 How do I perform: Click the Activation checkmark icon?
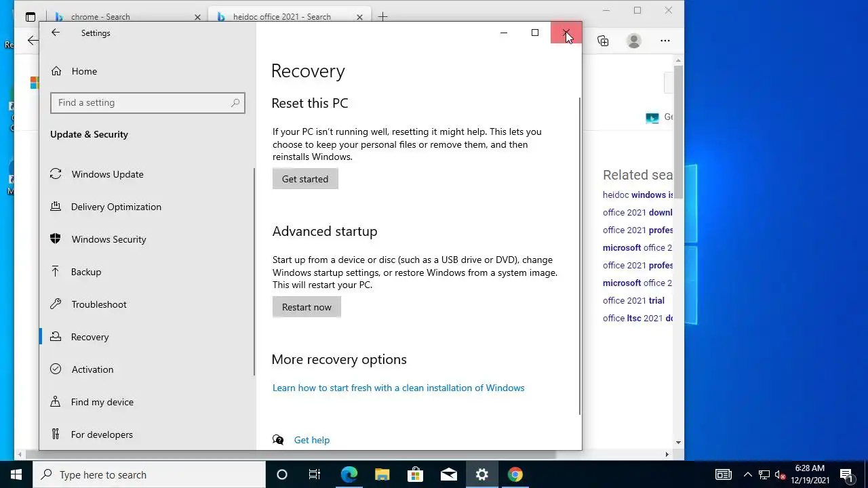click(x=56, y=369)
